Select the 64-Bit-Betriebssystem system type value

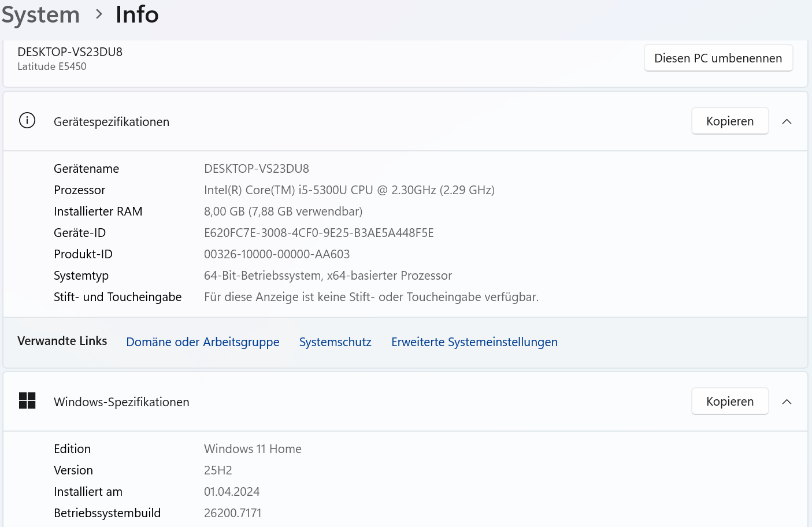[328, 276]
